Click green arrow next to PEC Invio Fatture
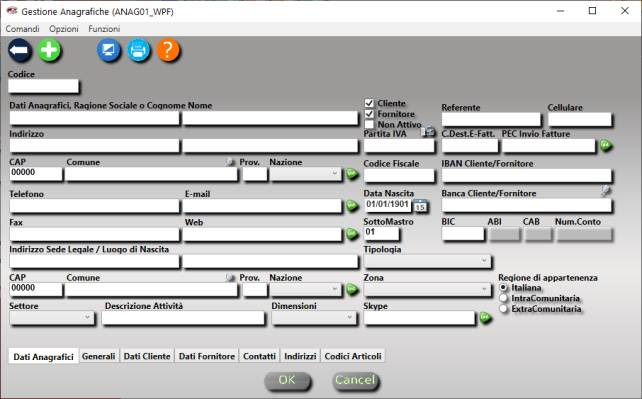 click(x=606, y=145)
